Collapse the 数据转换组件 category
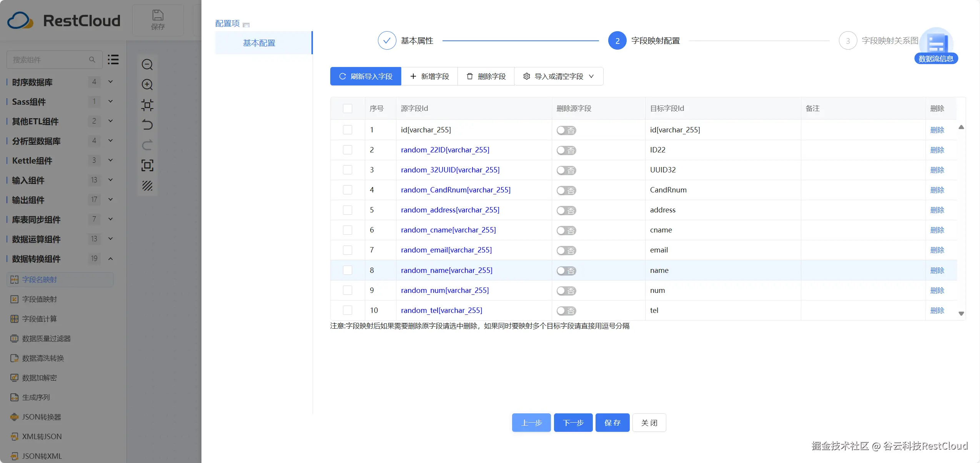 (x=110, y=259)
